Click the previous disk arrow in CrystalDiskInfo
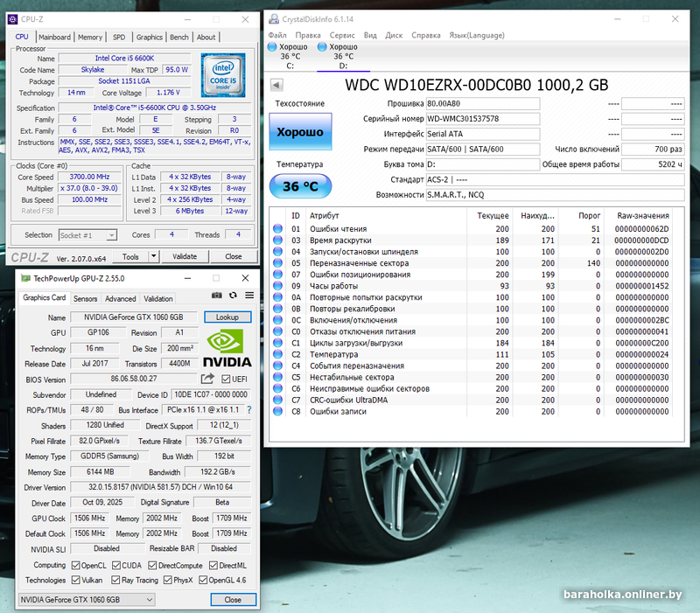Screen dimensions: 700x613 [x=276, y=85]
